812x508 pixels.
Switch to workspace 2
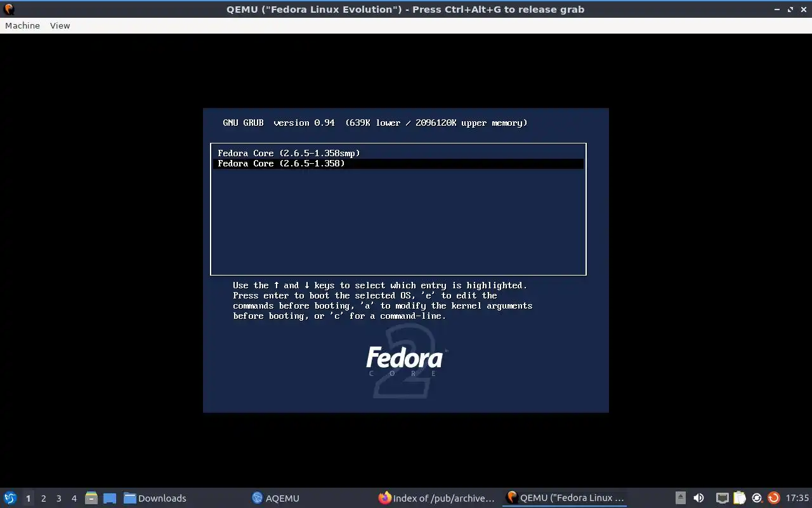click(43, 498)
